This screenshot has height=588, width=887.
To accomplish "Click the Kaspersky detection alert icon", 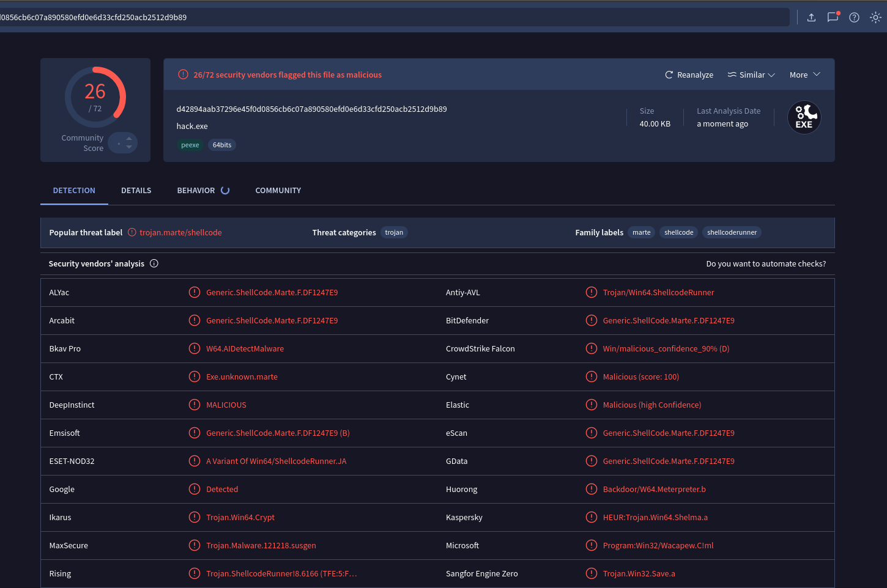I will [x=592, y=517].
